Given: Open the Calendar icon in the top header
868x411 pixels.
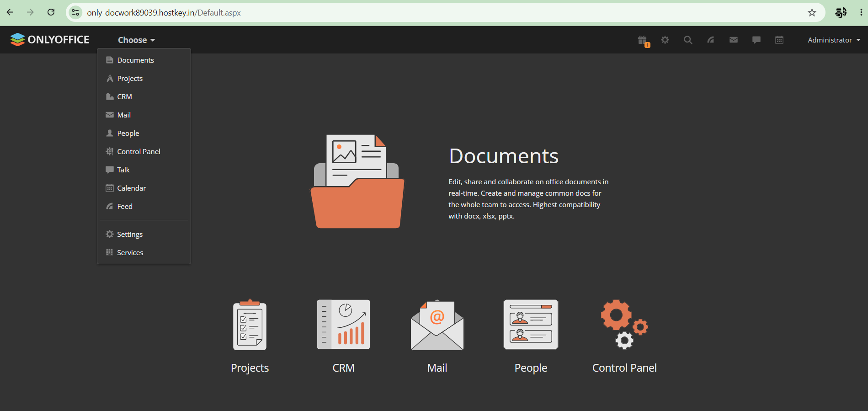Looking at the screenshot, I should point(779,40).
